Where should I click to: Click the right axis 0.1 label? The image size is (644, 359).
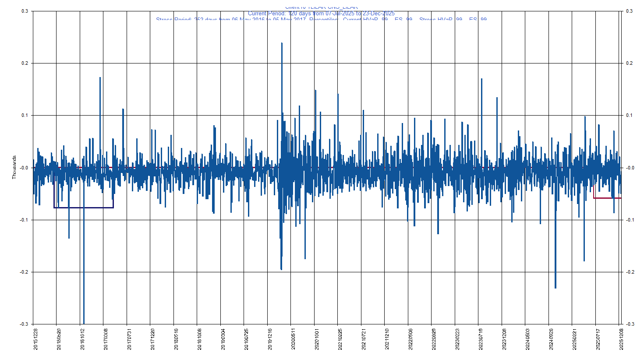click(x=629, y=115)
